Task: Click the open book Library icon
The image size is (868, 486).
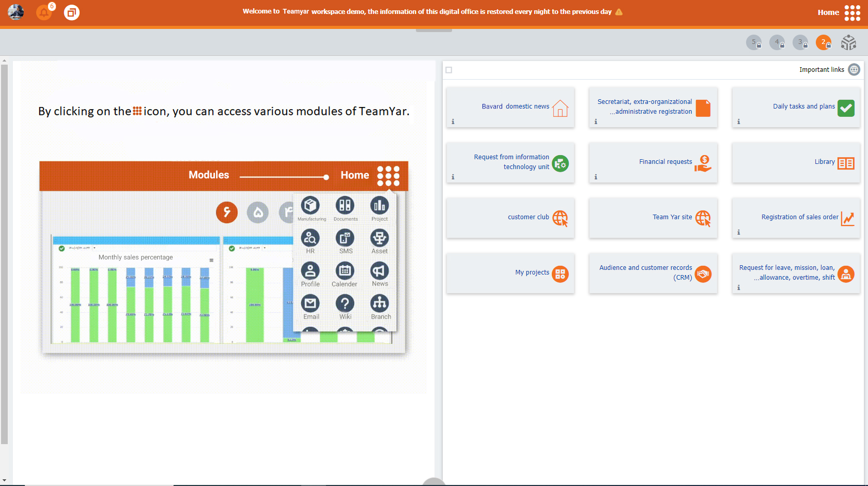Action: click(846, 163)
